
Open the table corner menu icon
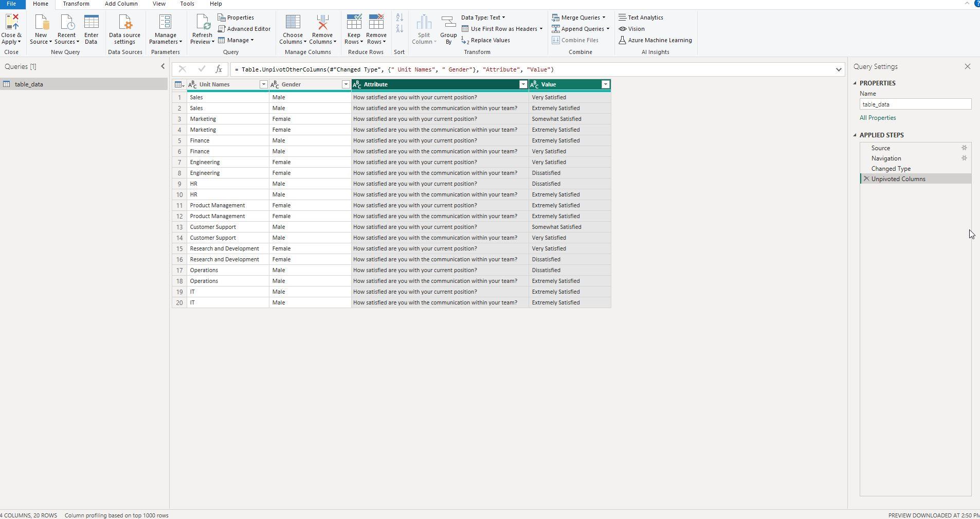point(179,84)
